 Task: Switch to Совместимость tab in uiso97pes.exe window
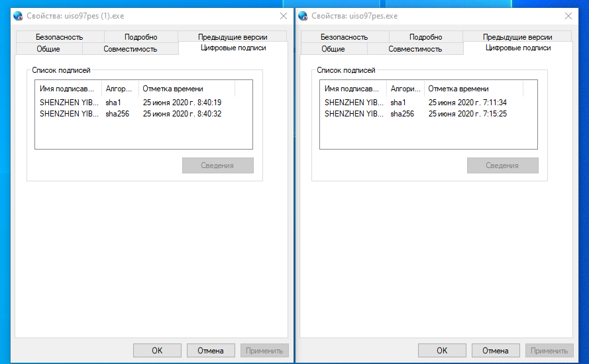tap(415, 49)
